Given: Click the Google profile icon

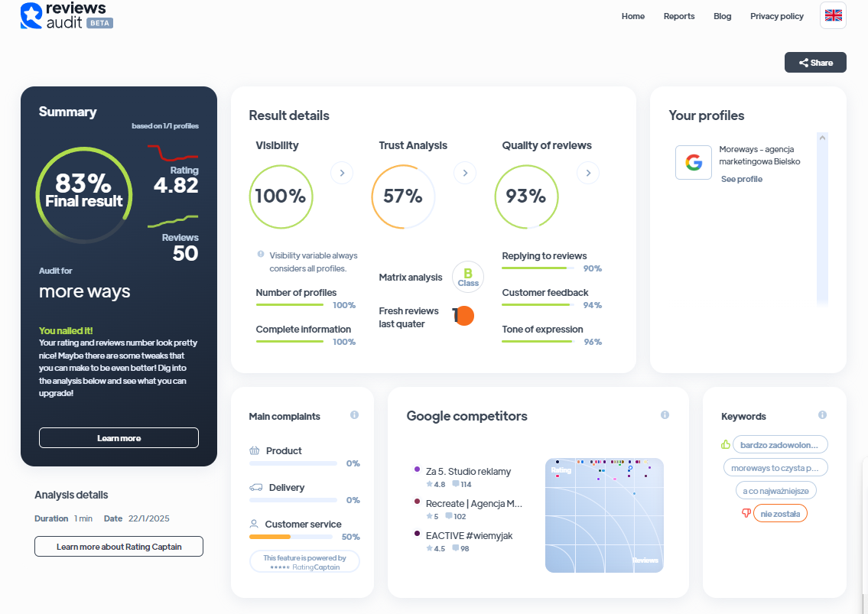Looking at the screenshot, I should coord(694,162).
